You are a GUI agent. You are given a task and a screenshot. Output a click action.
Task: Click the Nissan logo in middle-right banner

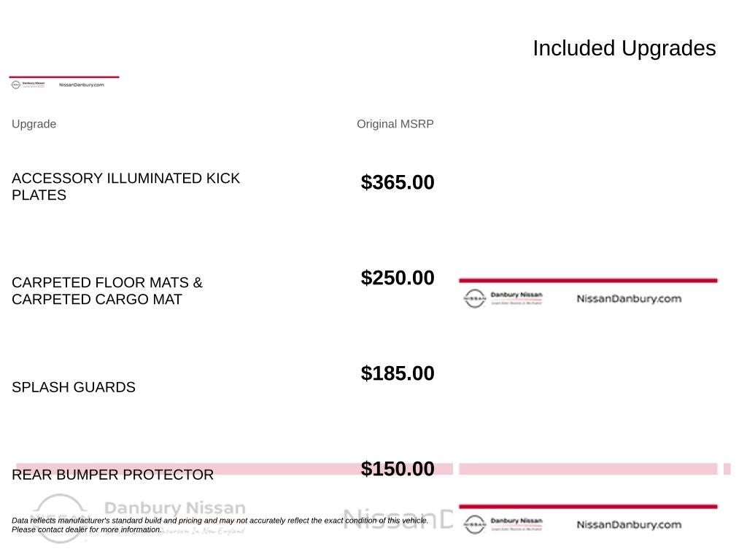pos(474,298)
